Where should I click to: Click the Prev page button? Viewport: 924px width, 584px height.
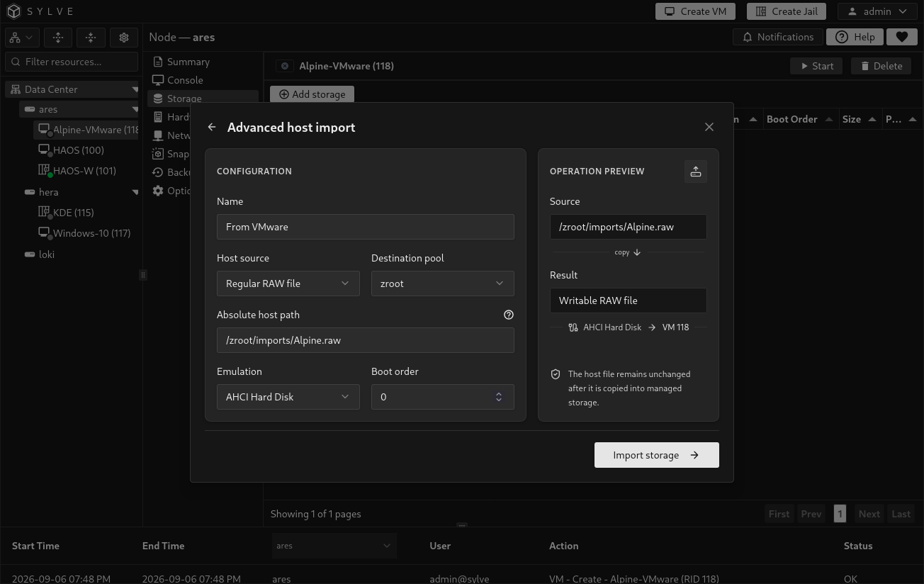click(811, 514)
